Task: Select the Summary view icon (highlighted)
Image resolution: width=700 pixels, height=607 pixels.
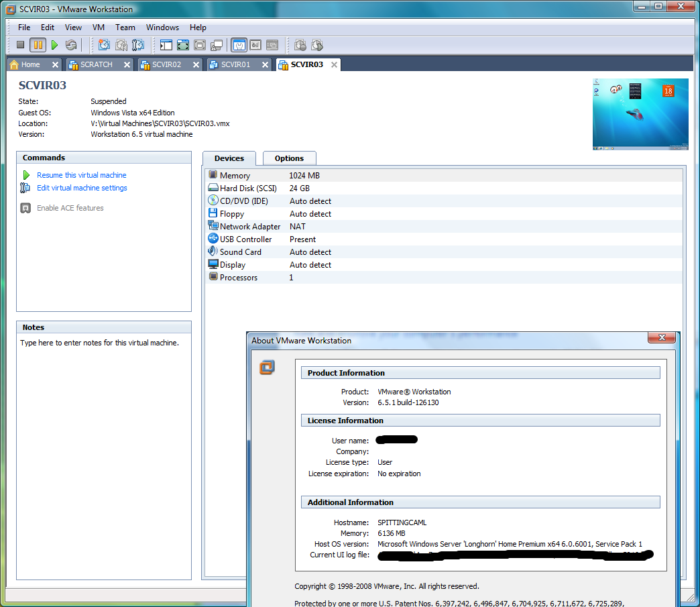Action: (x=239, y=45)
